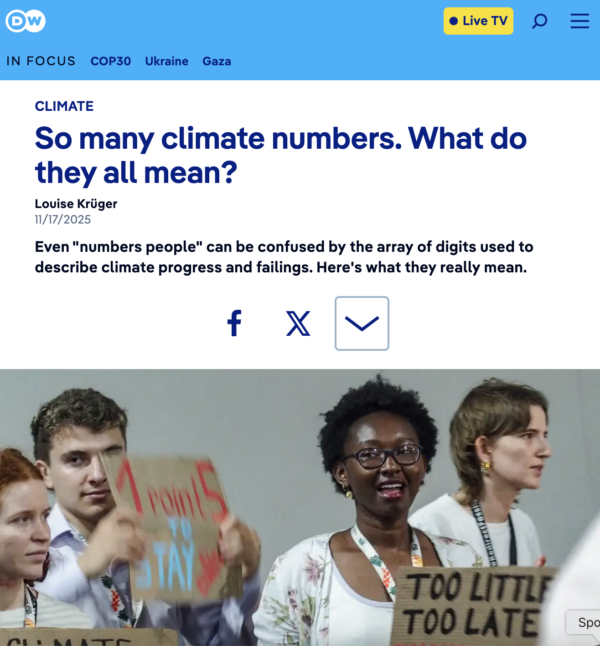Share the article on X
This screenshot has height=646, width=600.
click(x=298, y=323)
